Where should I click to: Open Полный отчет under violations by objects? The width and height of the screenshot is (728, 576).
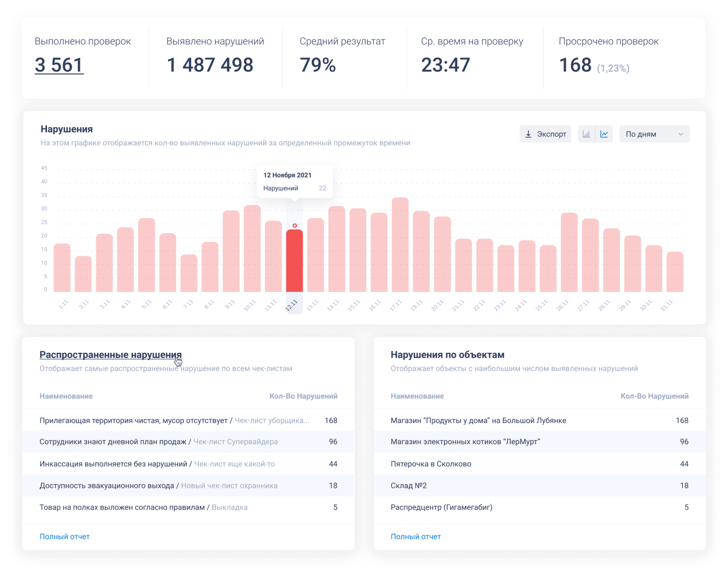pyautogui.click(x=416, y=536)
